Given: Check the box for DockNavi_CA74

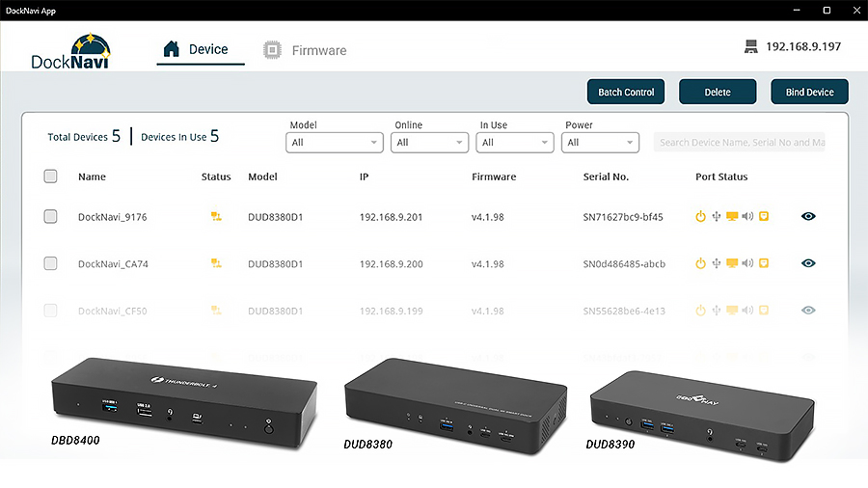Looking at the screenshot, I should [51, 263].
